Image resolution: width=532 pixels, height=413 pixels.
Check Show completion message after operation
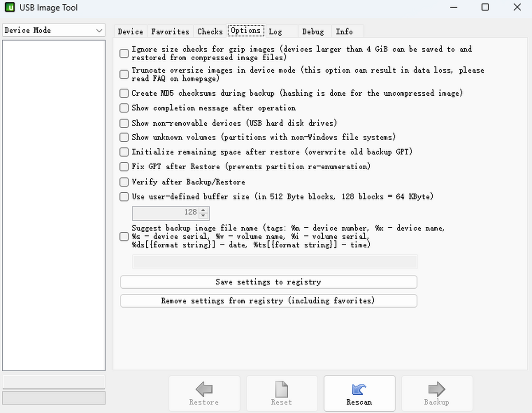(124, 108)
